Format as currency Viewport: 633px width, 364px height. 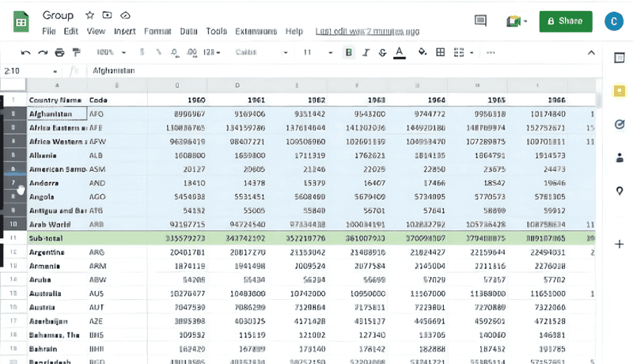142,52
